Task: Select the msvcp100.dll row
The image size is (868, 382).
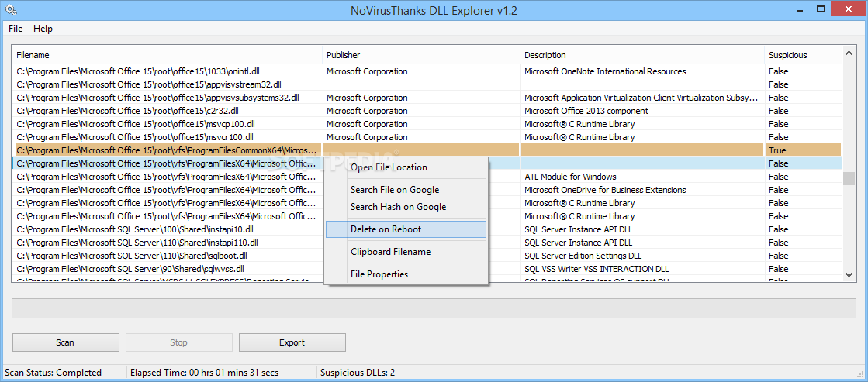Action: click(x=427, y=124)
